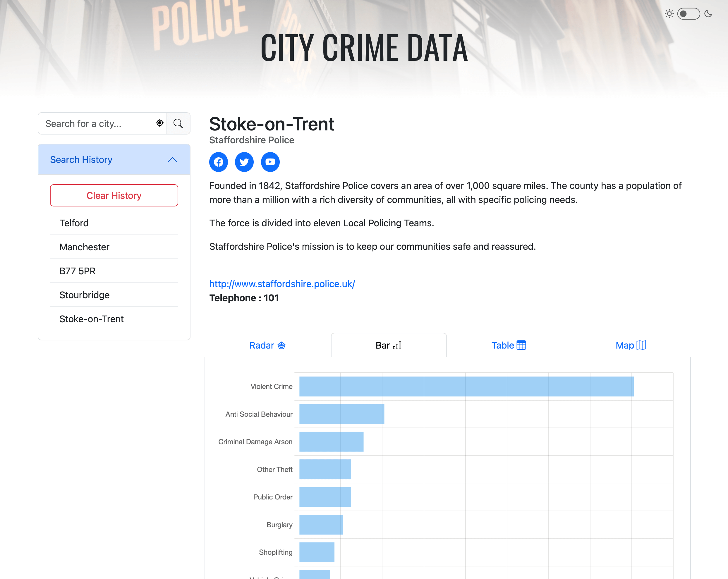
Task: Toggle the dark mode switch
Action: (x=688, y=13)
